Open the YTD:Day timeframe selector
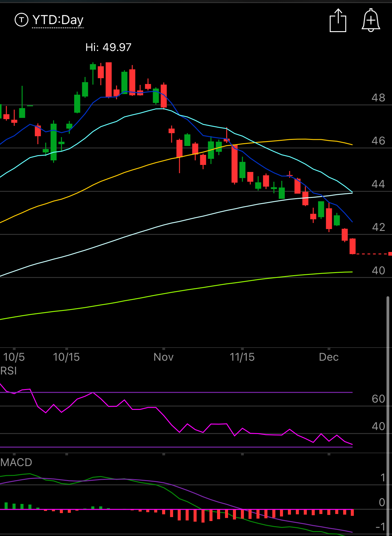 pos(58,20)
